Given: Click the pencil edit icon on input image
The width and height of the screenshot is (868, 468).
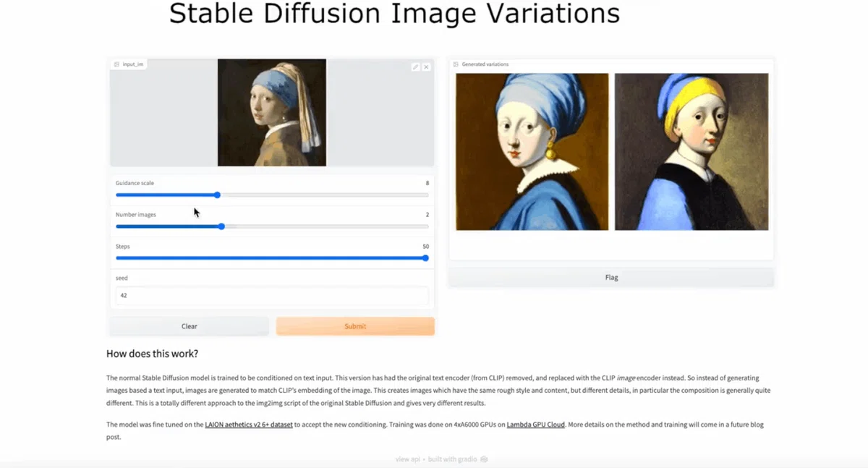Looking at the screenshot, I should click(415, 67).
